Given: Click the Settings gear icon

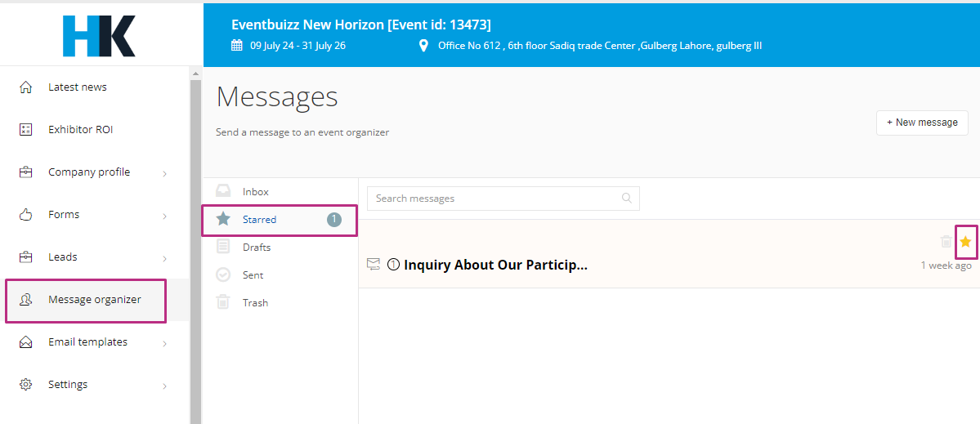Looking at the screenshot, I should [25, 385].
